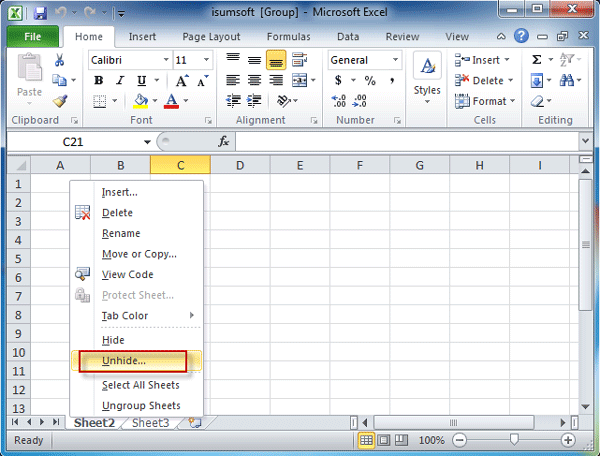Click the Cut scissors icon
The height and width of the screenshot is (456, 600).
click(x=59, y=60)
